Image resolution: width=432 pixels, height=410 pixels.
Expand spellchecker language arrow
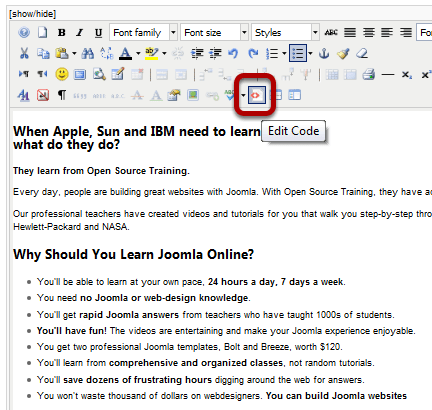coord(243,95)
